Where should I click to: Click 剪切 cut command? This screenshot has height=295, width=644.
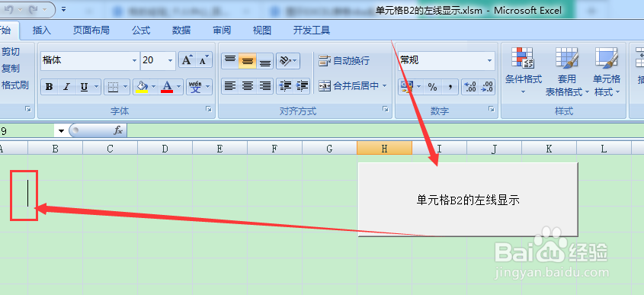point(10,52)
